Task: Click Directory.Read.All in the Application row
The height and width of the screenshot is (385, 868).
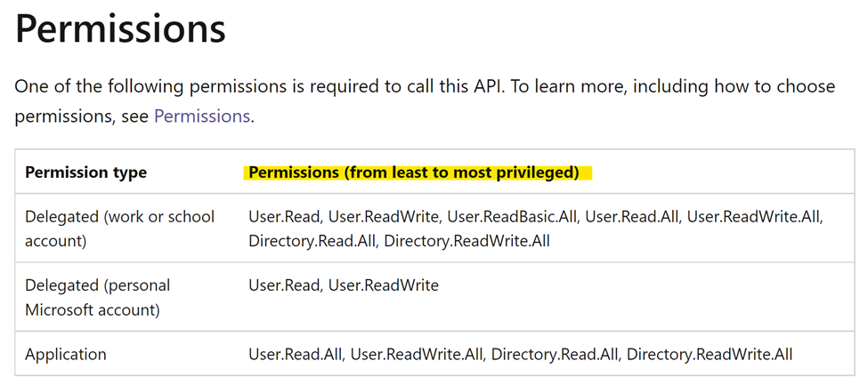Action: (554, 354)
